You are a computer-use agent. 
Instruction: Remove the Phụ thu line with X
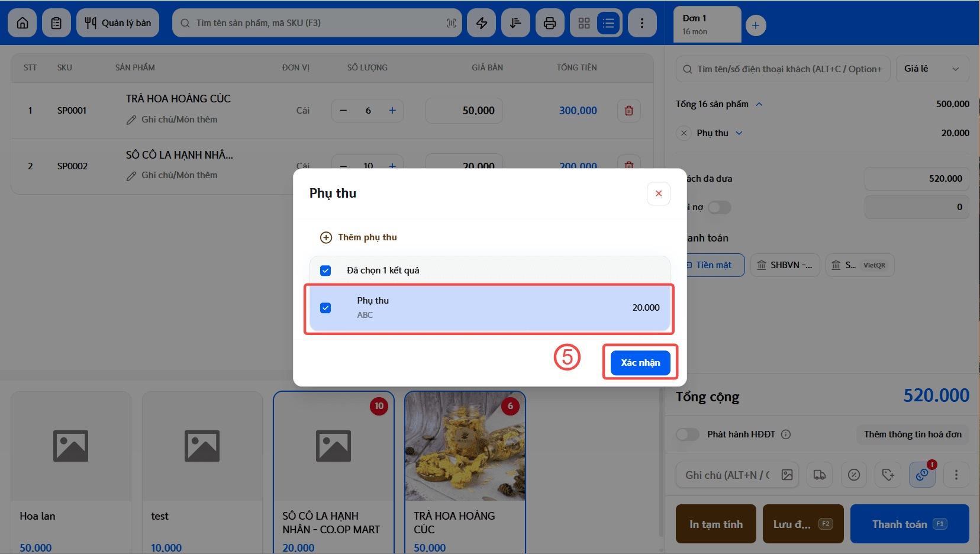pos(684,133)
